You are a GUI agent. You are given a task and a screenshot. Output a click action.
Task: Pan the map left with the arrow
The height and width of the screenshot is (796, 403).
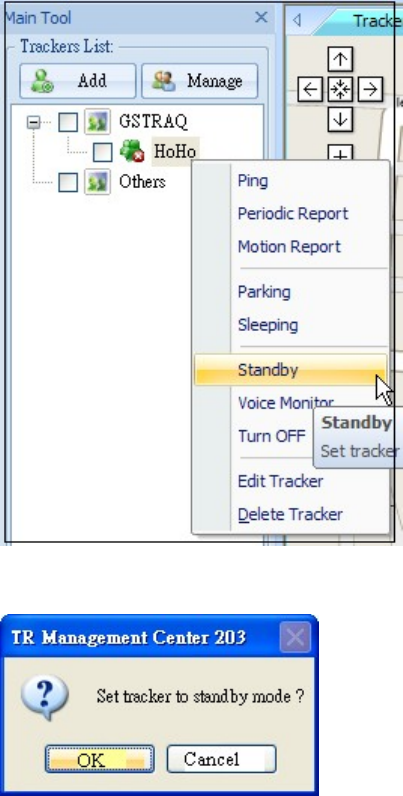tap(310, 90)
